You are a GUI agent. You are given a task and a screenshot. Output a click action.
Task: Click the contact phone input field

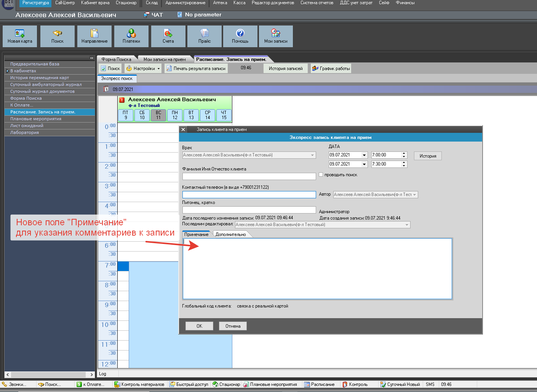coord(249,195)
